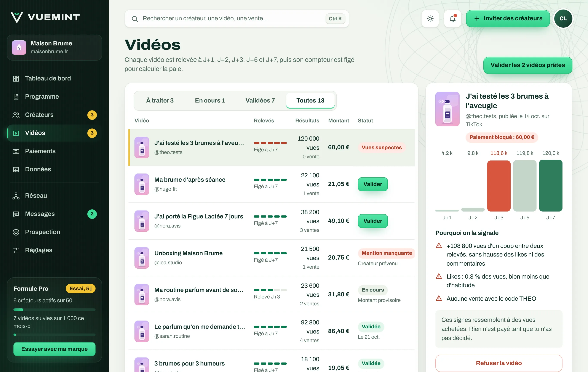Click Refuser la vidéo button
Viewport: 588px width, 372px height.
pyautogui.click(x=499, y=363)
